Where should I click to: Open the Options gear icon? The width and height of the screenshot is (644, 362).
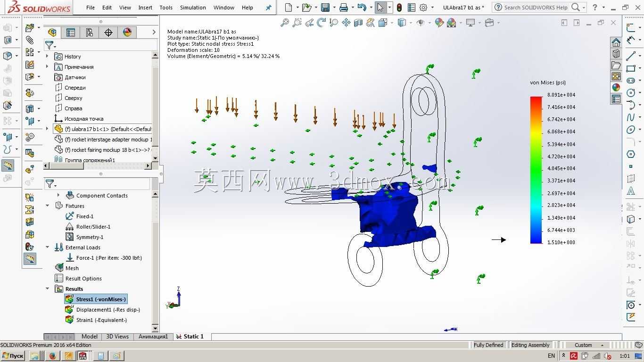[x=423, y=8]
